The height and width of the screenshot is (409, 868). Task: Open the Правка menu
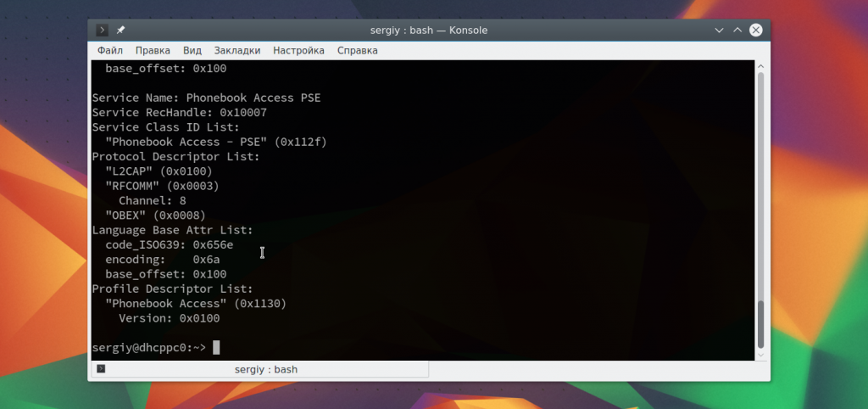pos(153,51)
